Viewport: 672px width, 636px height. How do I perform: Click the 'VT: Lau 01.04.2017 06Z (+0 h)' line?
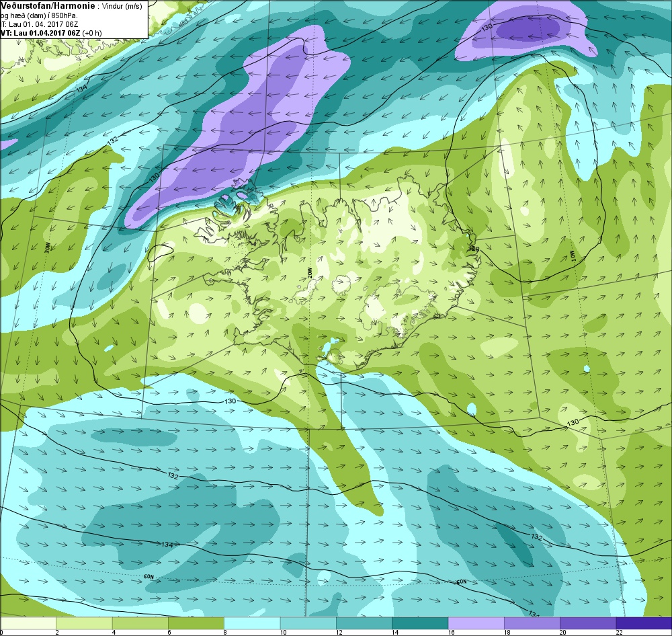(x=51, y=33)
